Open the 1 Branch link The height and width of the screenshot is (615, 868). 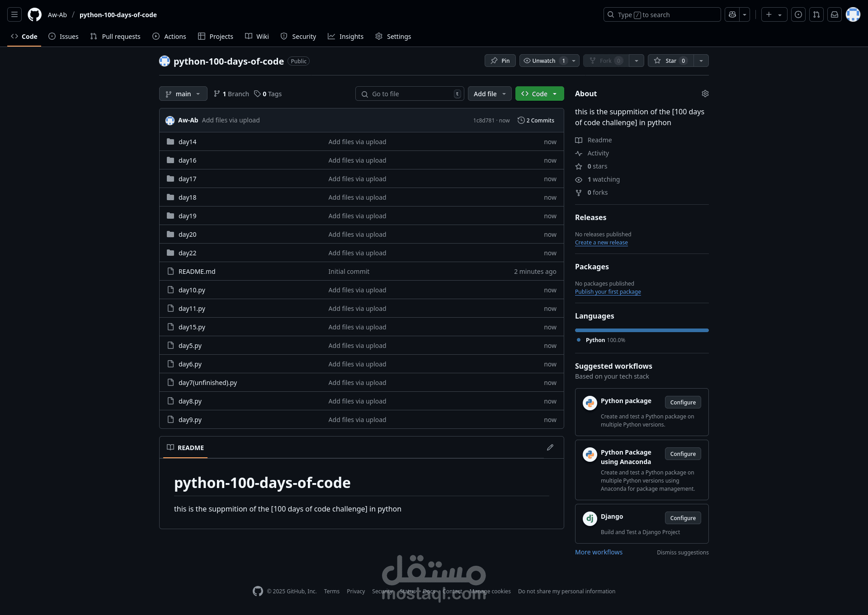click(231, 94)
